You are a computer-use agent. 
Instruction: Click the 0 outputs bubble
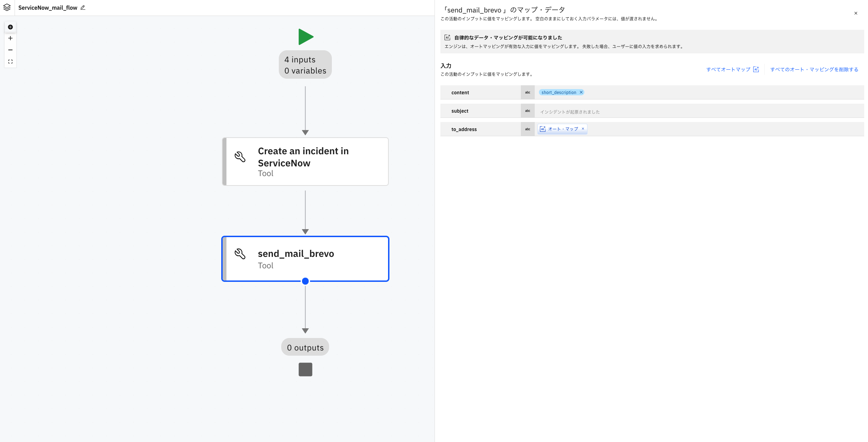305,347
